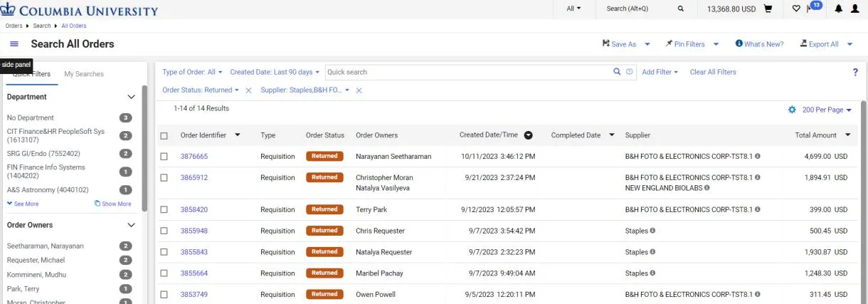Click the What's New info icon
This screenshot has width=868, height=304.
pyautogui.click(x=739, y=43)
